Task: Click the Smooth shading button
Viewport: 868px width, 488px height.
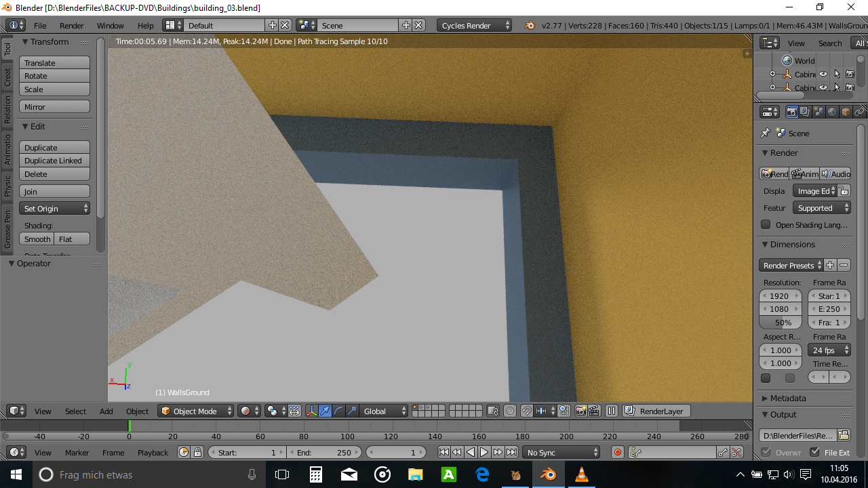Action: click(37, 239)
